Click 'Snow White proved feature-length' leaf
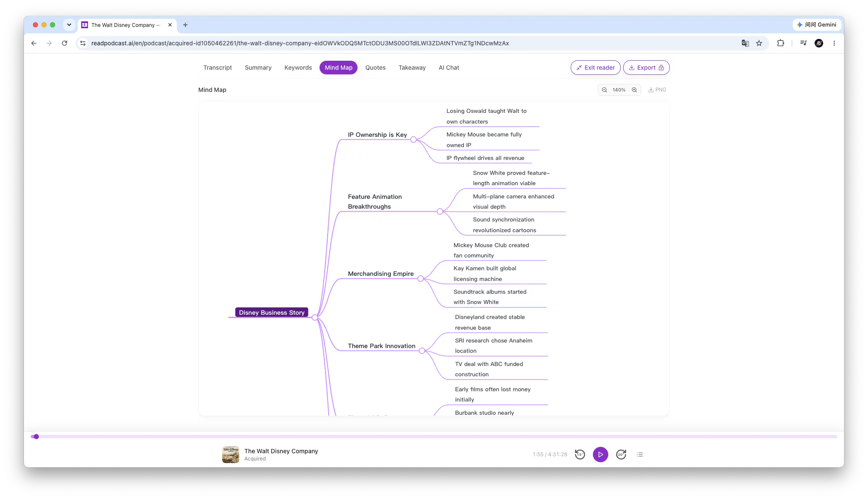 (x=511, y=178)
